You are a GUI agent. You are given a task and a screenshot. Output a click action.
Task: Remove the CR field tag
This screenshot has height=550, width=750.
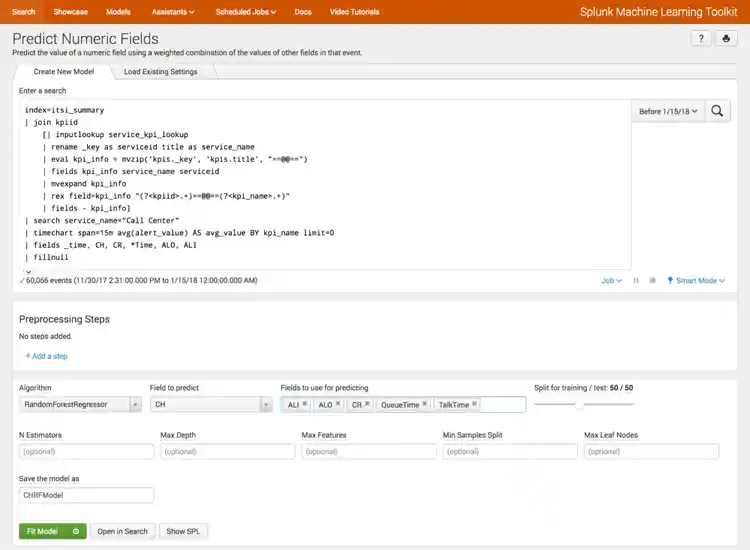[x=367, y=405]
